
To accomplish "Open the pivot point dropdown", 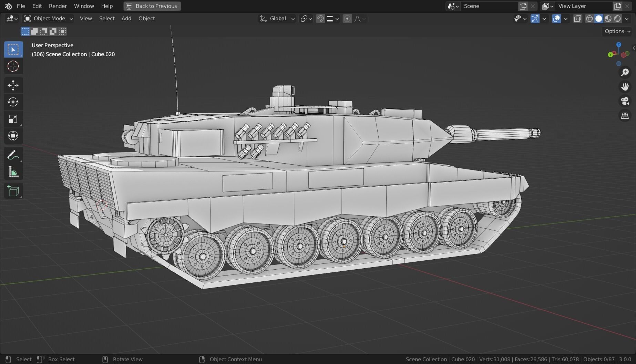I will (x=306, y=19).
